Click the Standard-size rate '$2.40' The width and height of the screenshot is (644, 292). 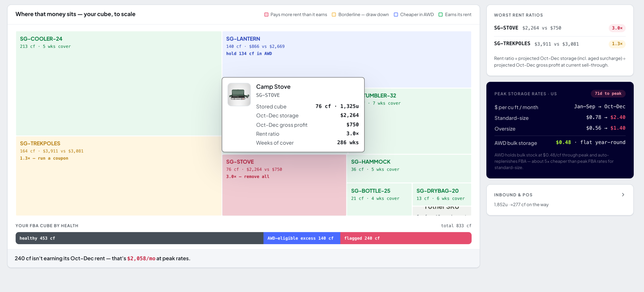(618, 117)
